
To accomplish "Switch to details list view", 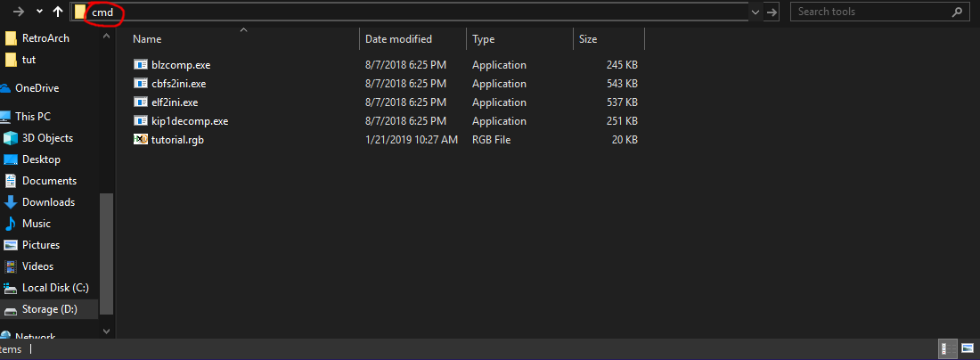I will (x=948, y=348).
